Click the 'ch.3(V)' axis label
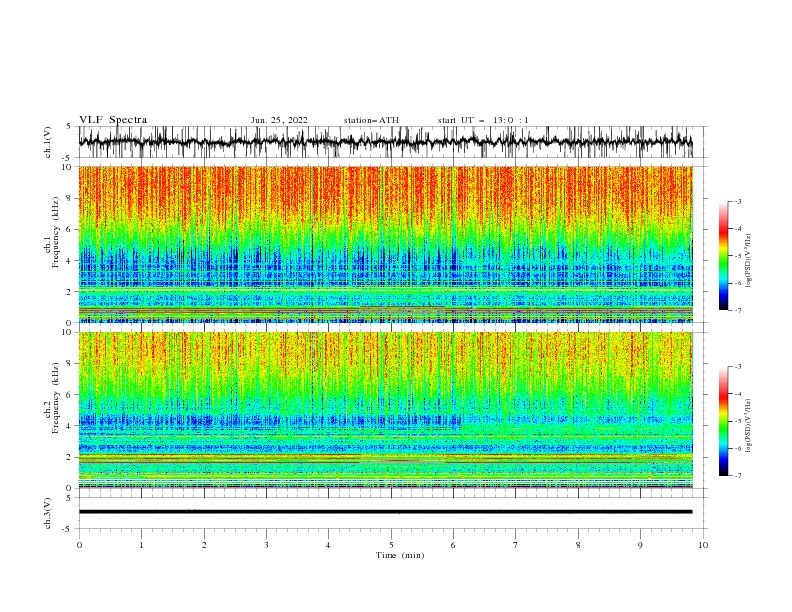792x612 pixels. [48, 513]
